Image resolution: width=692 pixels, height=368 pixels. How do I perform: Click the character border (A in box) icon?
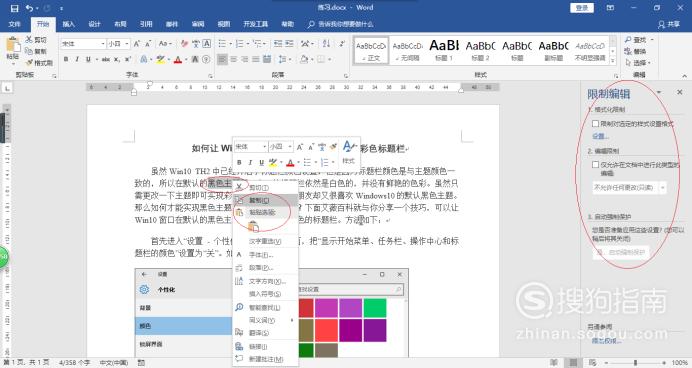207,44
